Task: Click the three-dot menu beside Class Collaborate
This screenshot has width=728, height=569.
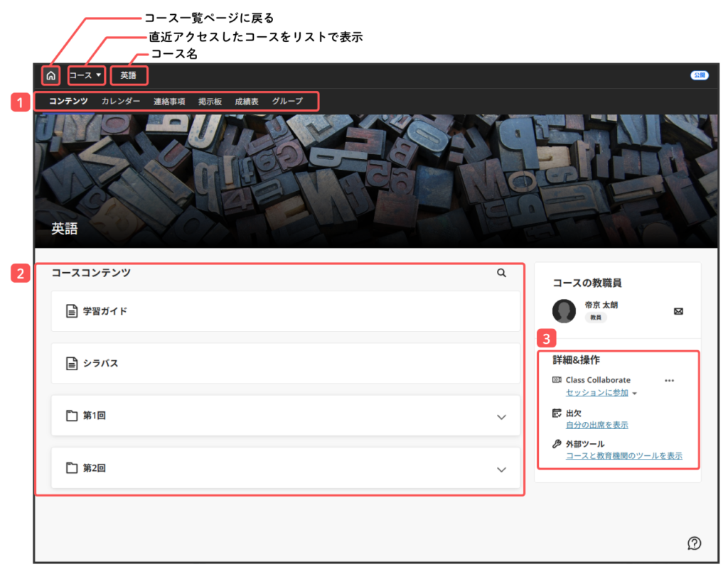Action: 669,381
